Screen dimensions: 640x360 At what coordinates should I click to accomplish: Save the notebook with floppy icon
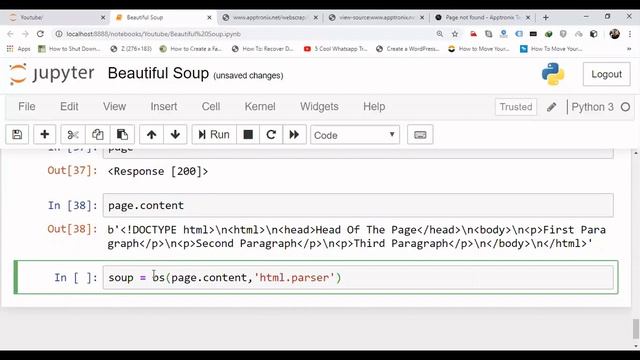[17, 135]
